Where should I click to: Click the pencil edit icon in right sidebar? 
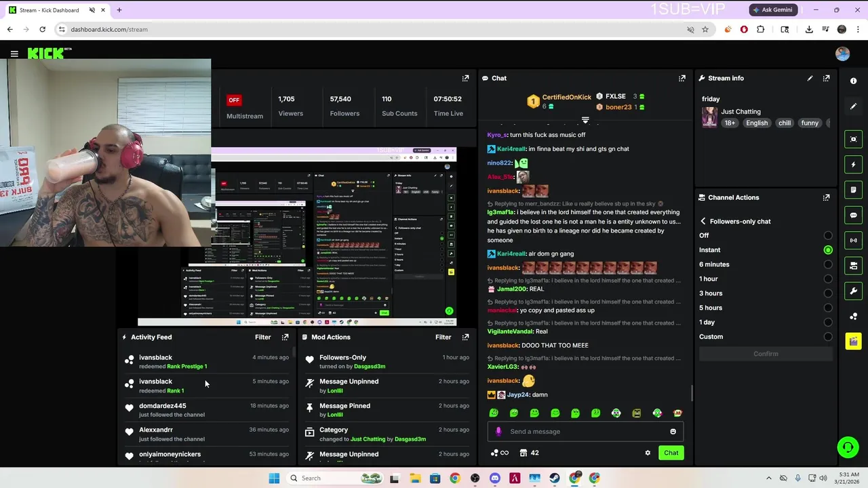coord(853,106)
